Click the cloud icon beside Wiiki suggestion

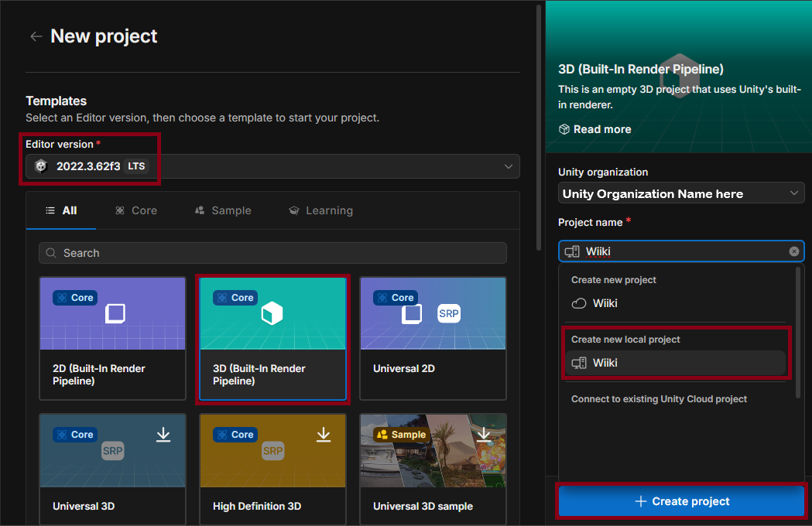point(578,303)
